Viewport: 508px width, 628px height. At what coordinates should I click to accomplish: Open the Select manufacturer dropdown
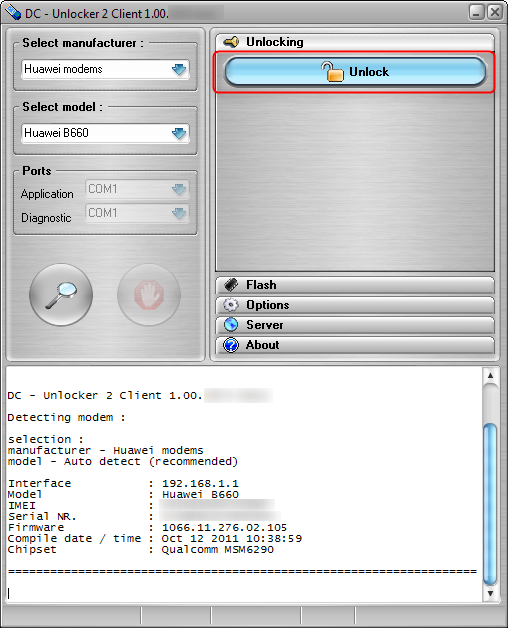click(105, 69)
